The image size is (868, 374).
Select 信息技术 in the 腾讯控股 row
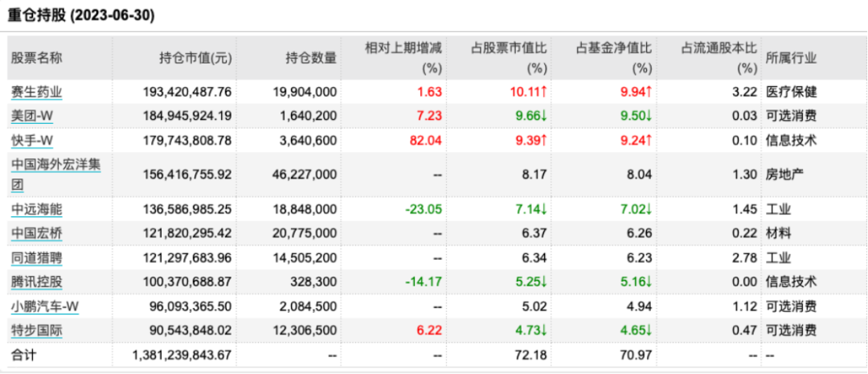pos(791,282)
